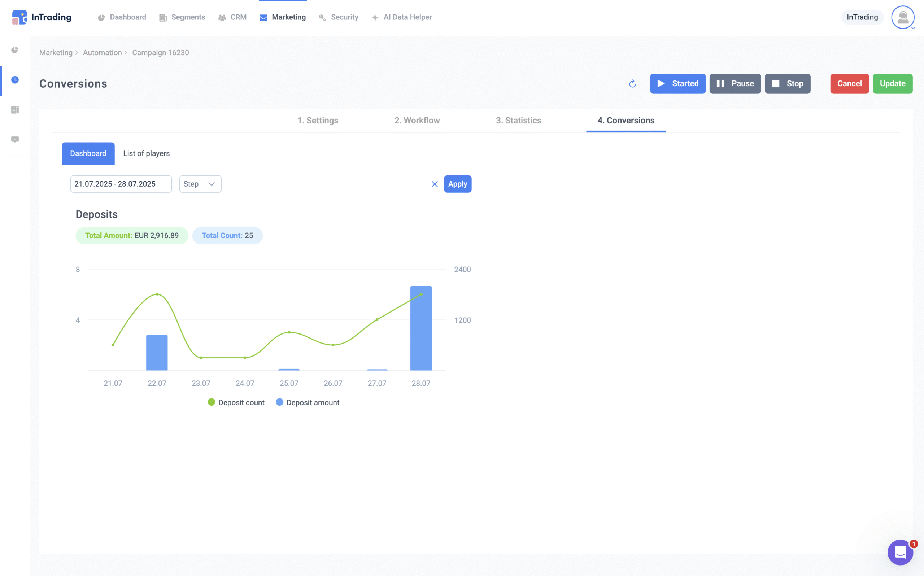Pause the campaign
The width and height of the screenshot is (924, 576).
(735, 84)
